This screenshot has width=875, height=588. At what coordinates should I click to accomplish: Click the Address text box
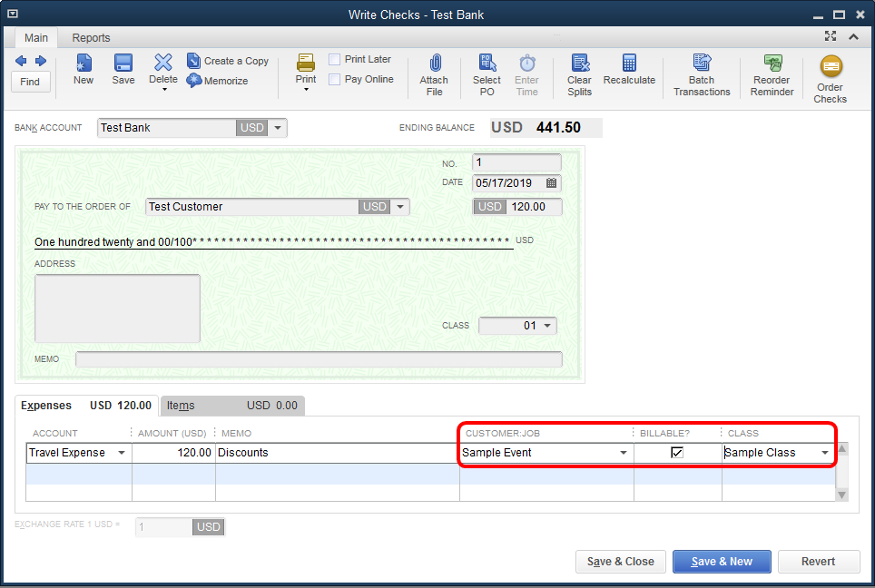(117, 308)
